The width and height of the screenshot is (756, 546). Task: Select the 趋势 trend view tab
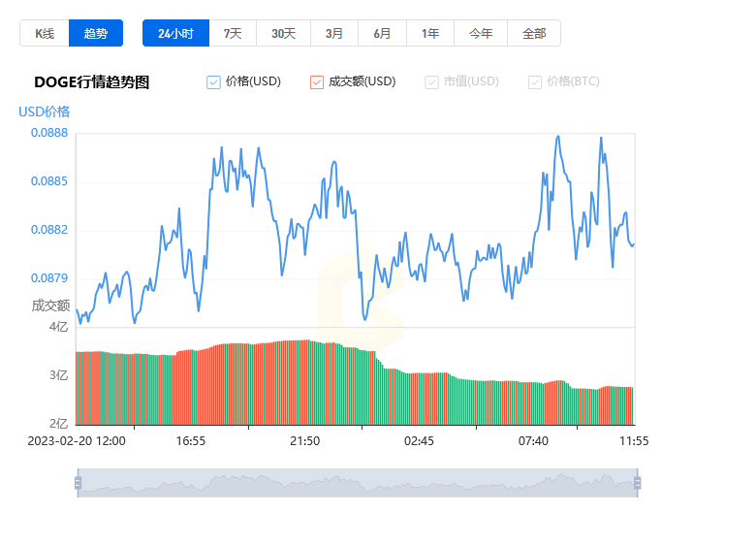96,33
